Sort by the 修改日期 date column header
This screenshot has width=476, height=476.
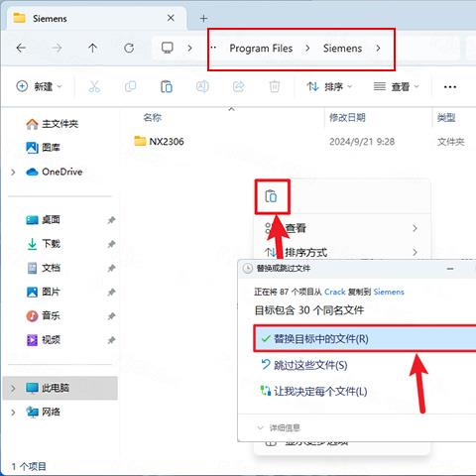tap(347, 118)
